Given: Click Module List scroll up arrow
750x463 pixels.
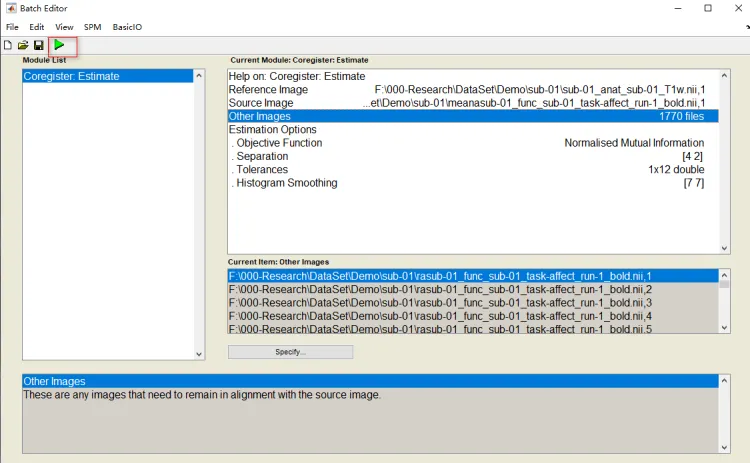Looking at the screenshot, I should (x=199, y=76).
